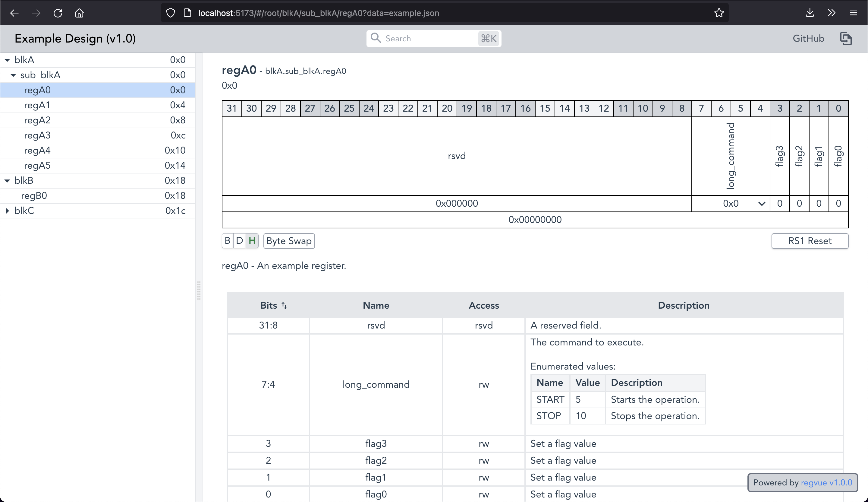Switch register display to decimal with D toggle

pyautogui.click(x=240, y=241)
